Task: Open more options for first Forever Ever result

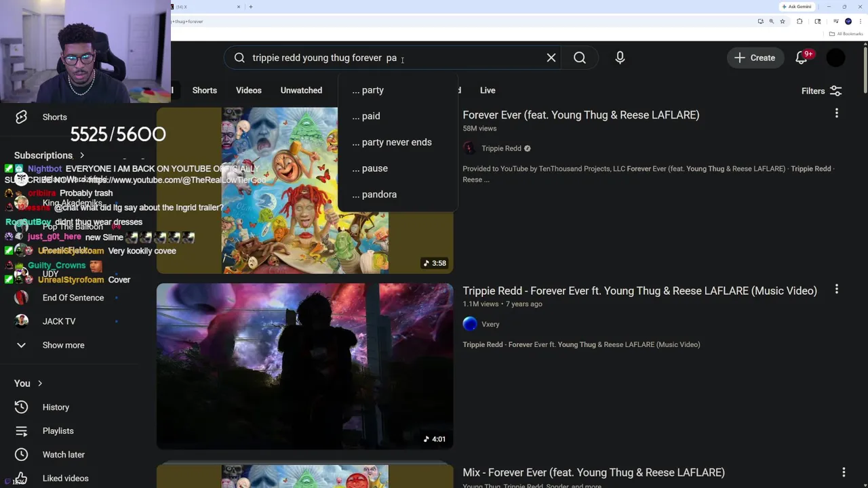Action: [836, 113]
